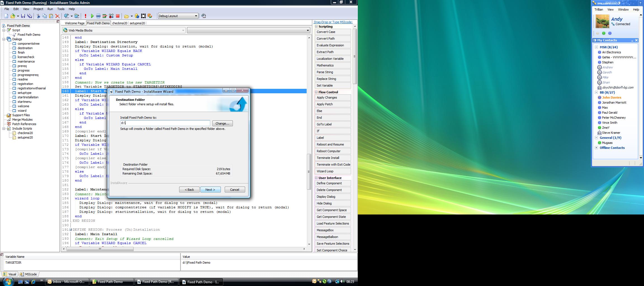The height and width of the screenshot is (286, 644).
Task: Click the Drag-Drop or Type MSIcode link
Action: (333, 22)
